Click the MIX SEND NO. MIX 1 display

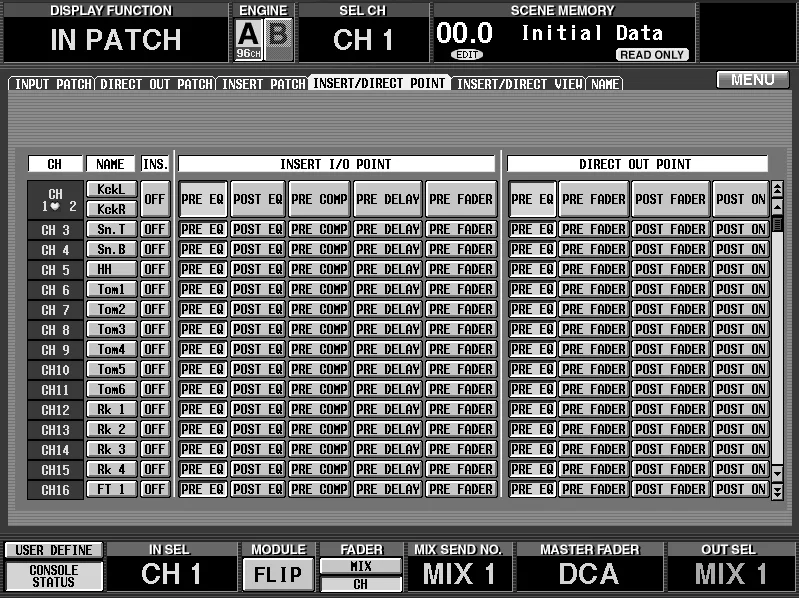(x=459, y=574)
